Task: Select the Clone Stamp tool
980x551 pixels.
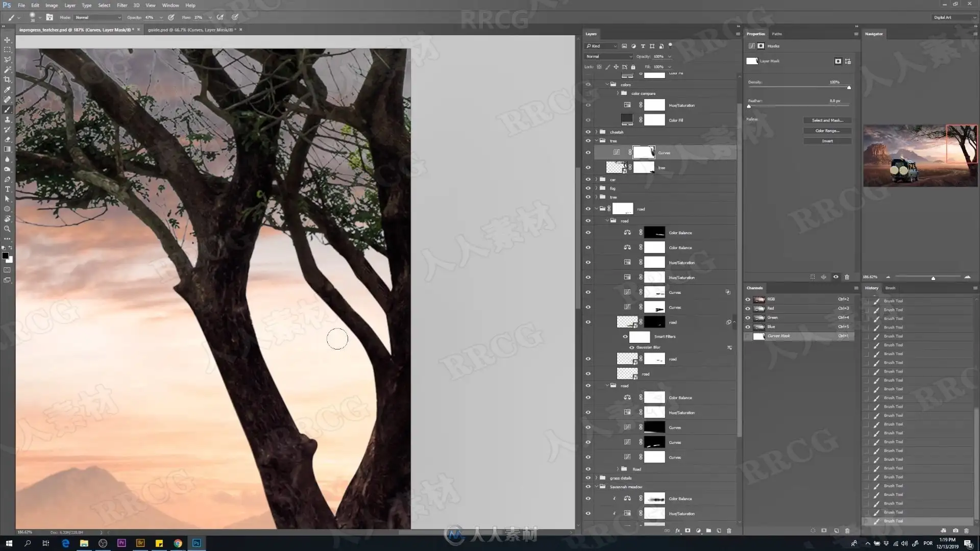Action: [x=7, y=119]
